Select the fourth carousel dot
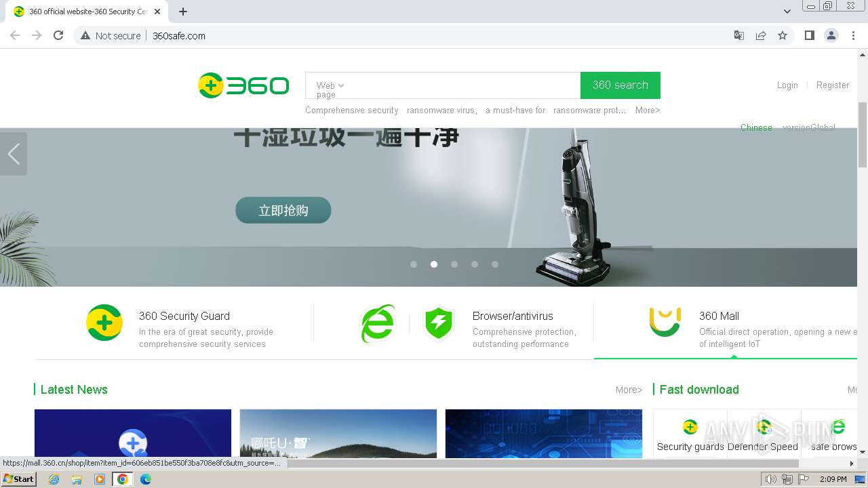The width and height of the screenshot is (868, 488). click(475, 264)
